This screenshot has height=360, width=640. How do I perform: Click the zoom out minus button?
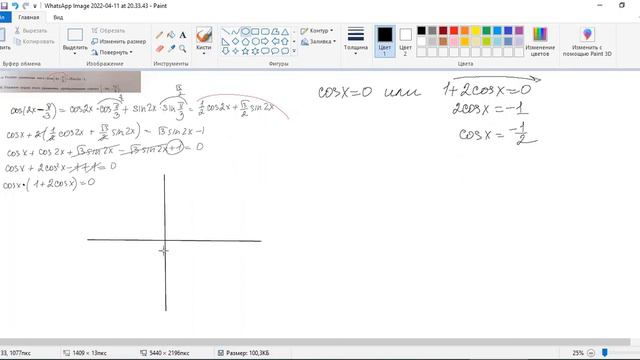(591, 353)
